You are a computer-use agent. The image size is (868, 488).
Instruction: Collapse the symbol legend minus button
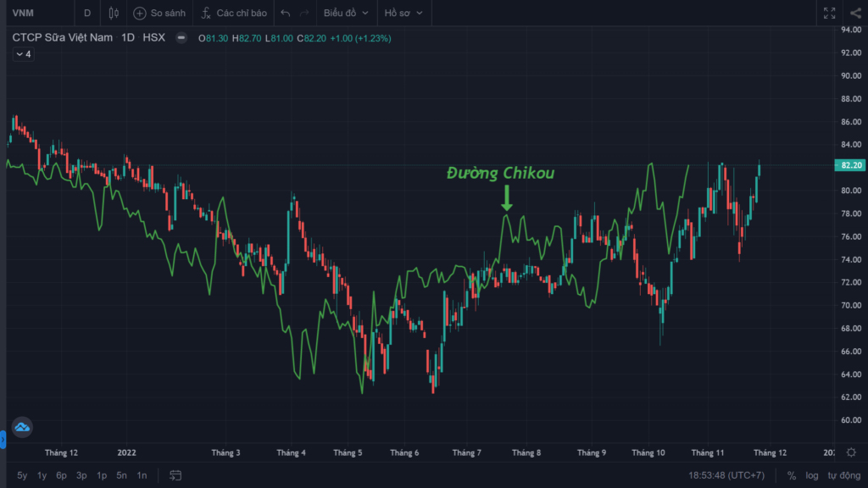click(181, 38)
